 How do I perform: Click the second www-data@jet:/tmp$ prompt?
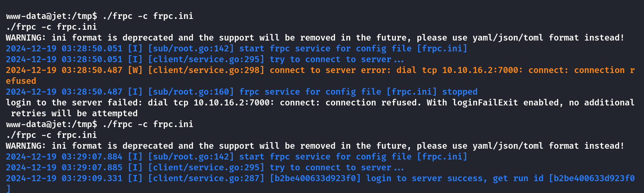(51, 124)
